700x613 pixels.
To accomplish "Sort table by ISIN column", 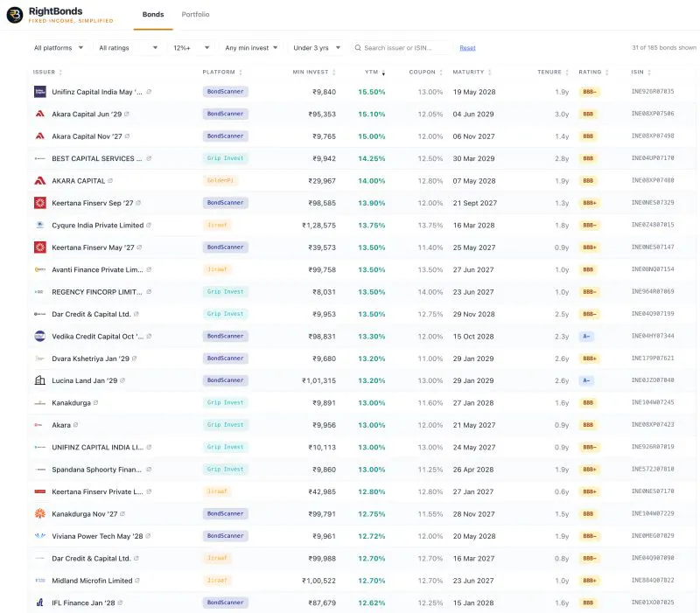I will coord(640,73).
